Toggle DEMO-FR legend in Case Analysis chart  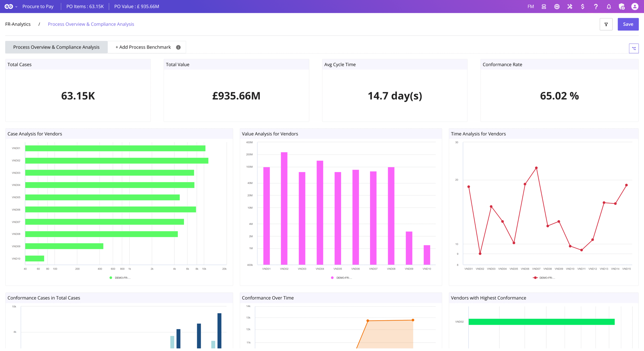coord(120,278)
